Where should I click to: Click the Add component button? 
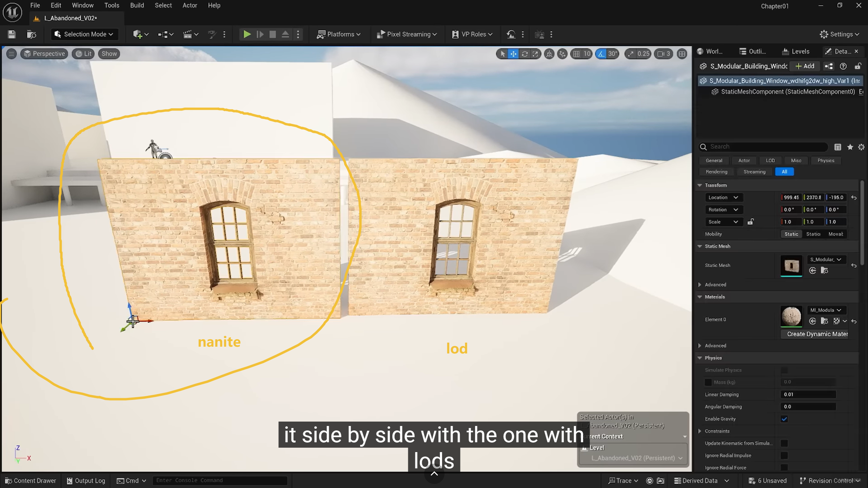click(805, 66)
